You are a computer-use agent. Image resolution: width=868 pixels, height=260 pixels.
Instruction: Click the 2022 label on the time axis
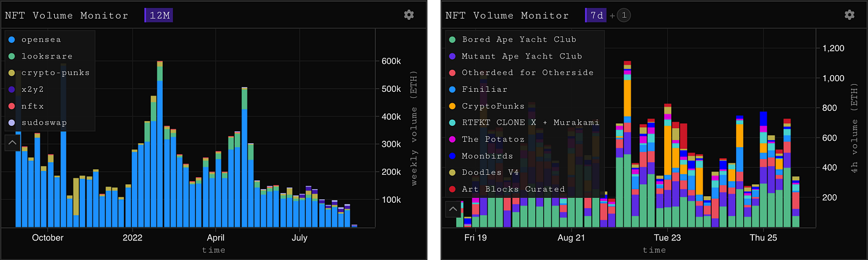[x=133, y=238]
